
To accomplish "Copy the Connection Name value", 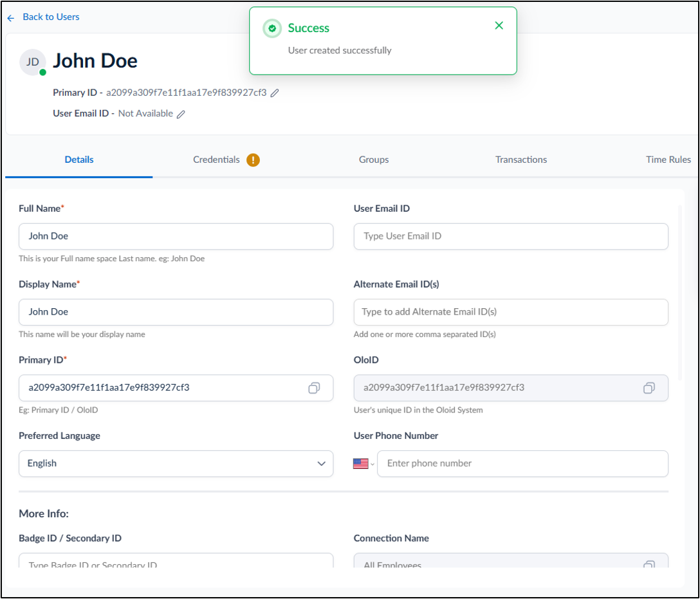I will click(x=649, y=564).
